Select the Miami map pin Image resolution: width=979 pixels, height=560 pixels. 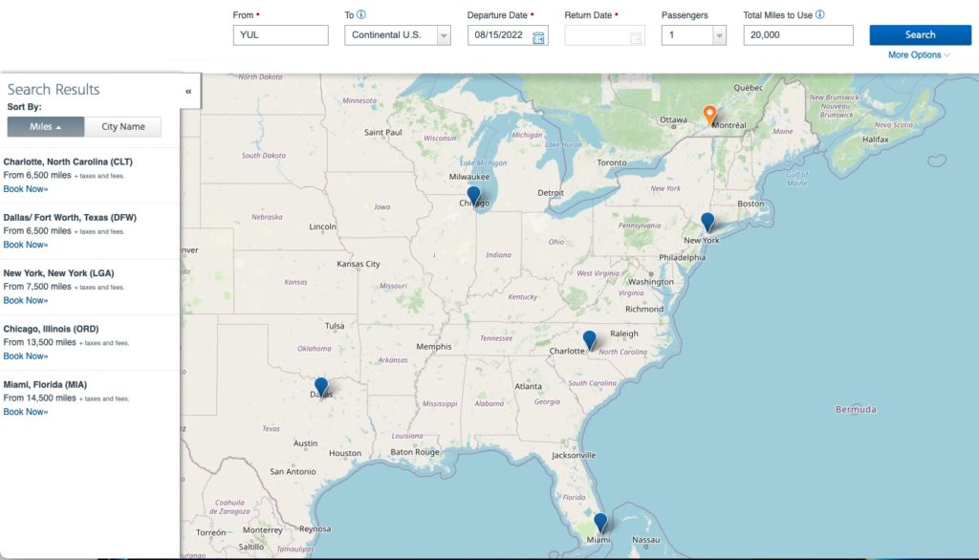coord(599,522)
